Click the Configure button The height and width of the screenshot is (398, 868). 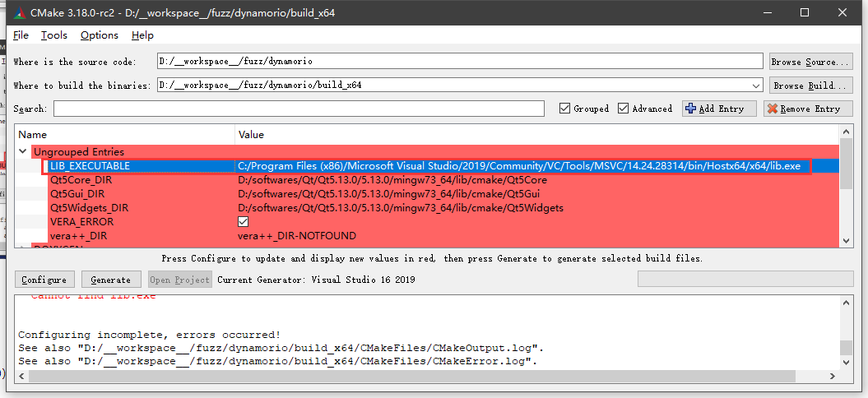click(x=44, y=280)
